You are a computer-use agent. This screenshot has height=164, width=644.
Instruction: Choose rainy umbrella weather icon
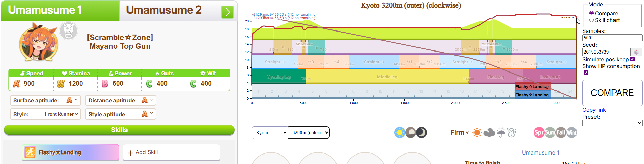pyautogui.click(x=501, y=132)
